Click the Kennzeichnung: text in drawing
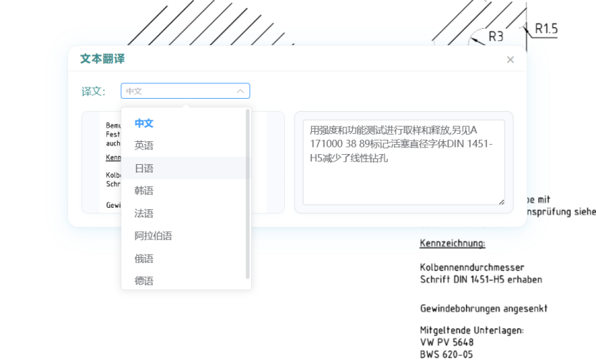 coord(453,243)
